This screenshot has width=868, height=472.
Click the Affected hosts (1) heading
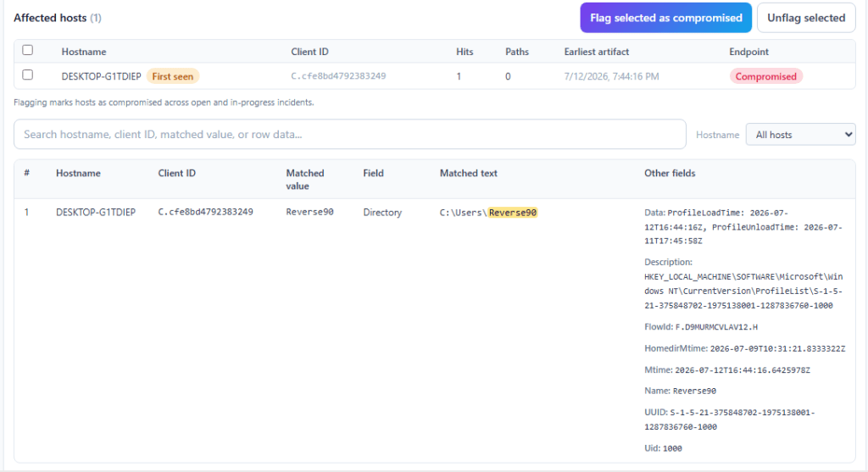click(58, 18)
